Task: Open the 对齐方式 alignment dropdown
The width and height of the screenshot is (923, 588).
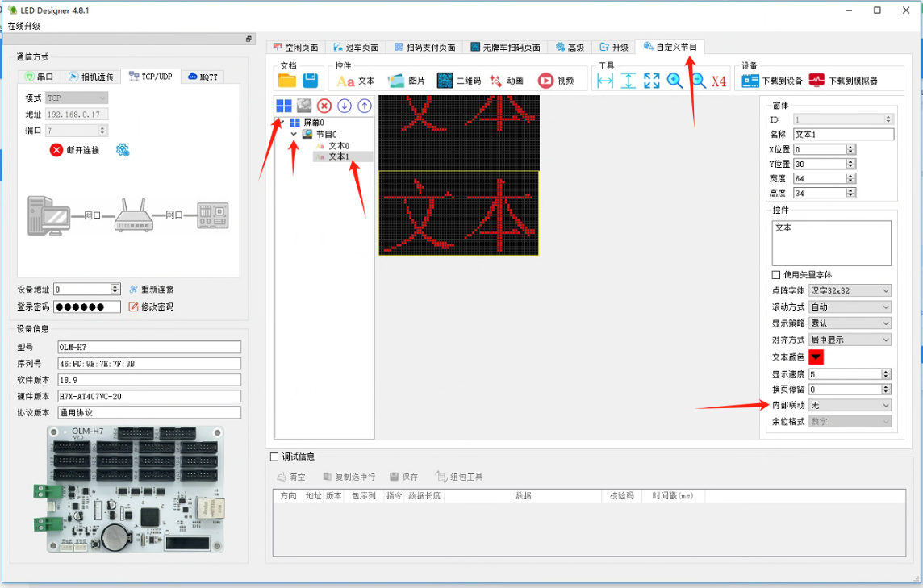Action: tap(850, 340)
